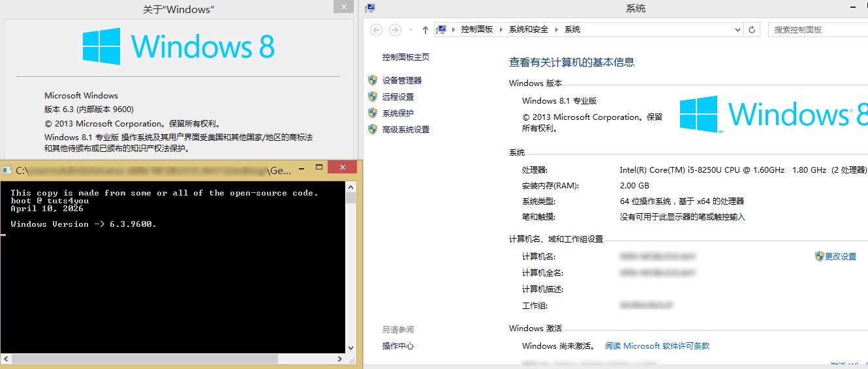Go up one level with the up arrow
The image size is (868, 369).
(426, 30)
